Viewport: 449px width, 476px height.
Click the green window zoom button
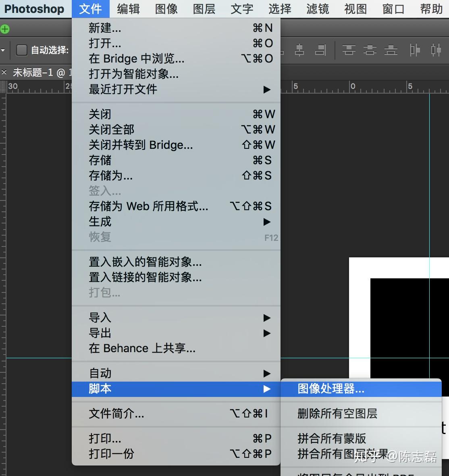(4, 29)
